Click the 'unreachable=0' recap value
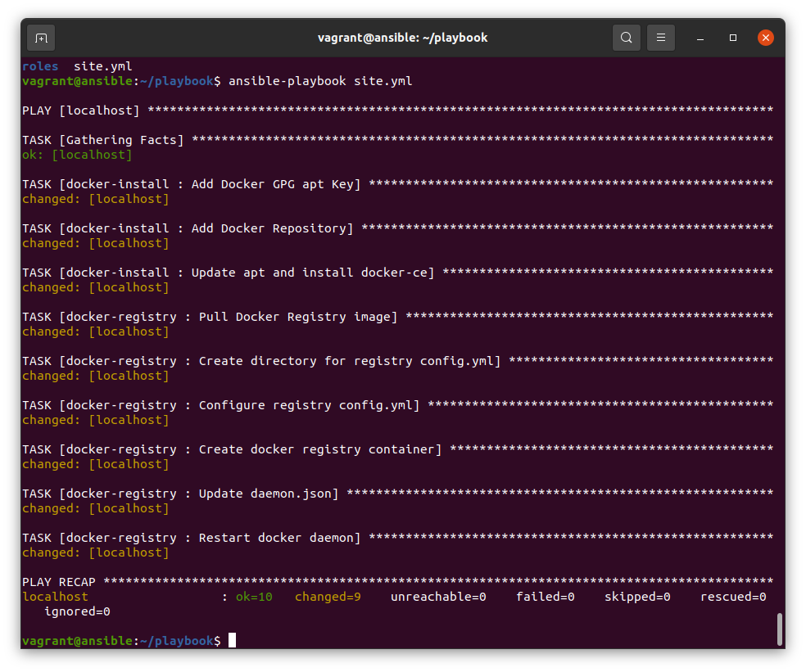 438,597
